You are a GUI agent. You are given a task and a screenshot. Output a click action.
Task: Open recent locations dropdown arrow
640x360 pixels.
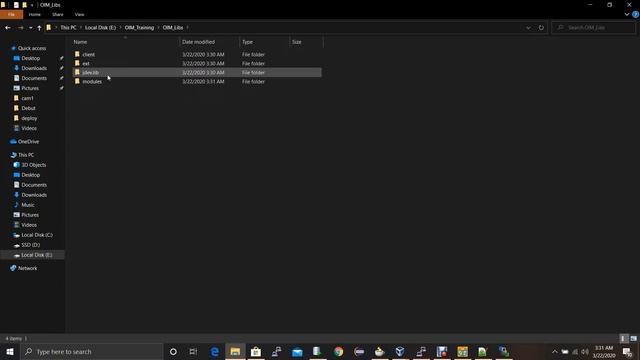click(31, 28)
